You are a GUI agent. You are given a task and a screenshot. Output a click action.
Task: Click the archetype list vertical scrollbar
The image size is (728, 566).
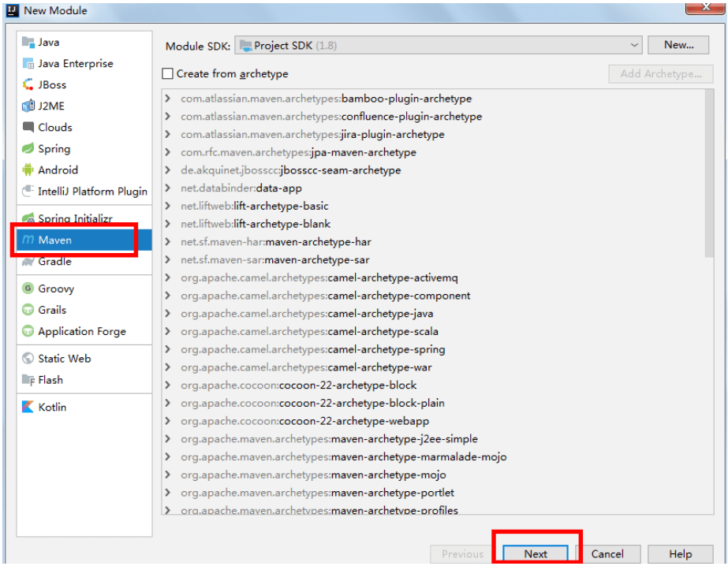(x=709, y=173)
